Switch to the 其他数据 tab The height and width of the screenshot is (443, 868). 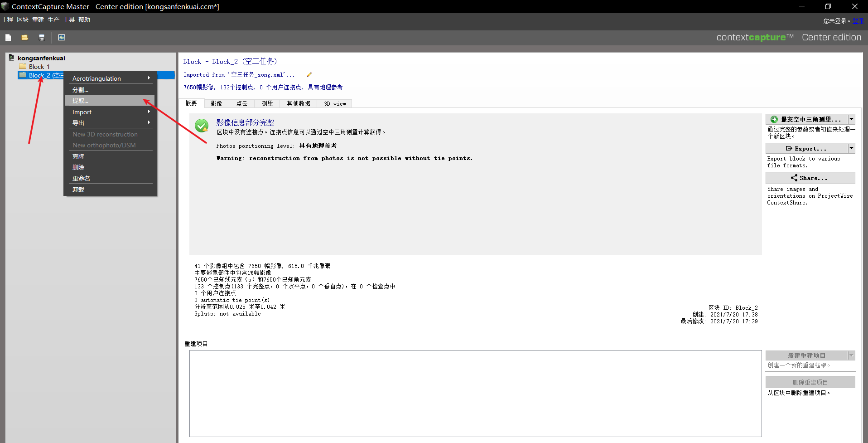point(299,103)
